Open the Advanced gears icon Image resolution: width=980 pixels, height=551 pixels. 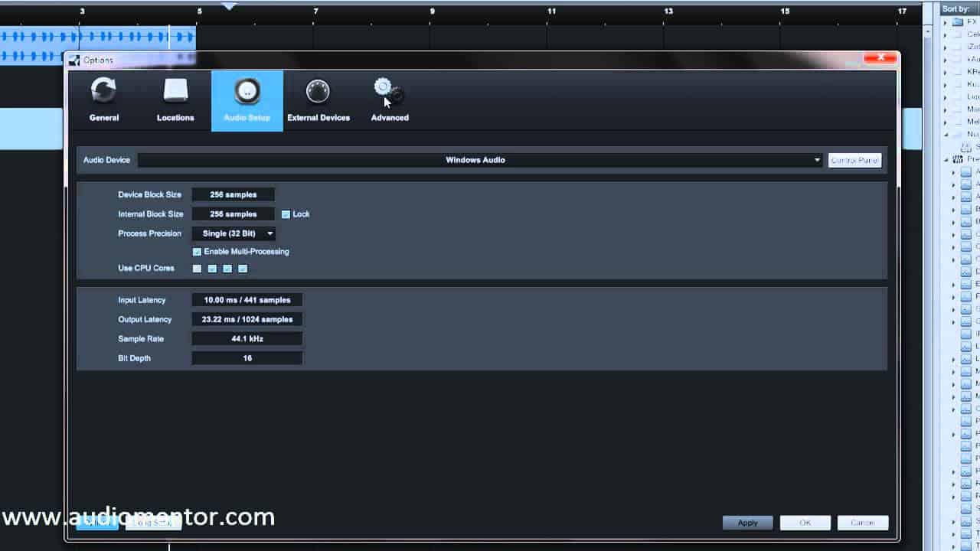tap(388, 91)
